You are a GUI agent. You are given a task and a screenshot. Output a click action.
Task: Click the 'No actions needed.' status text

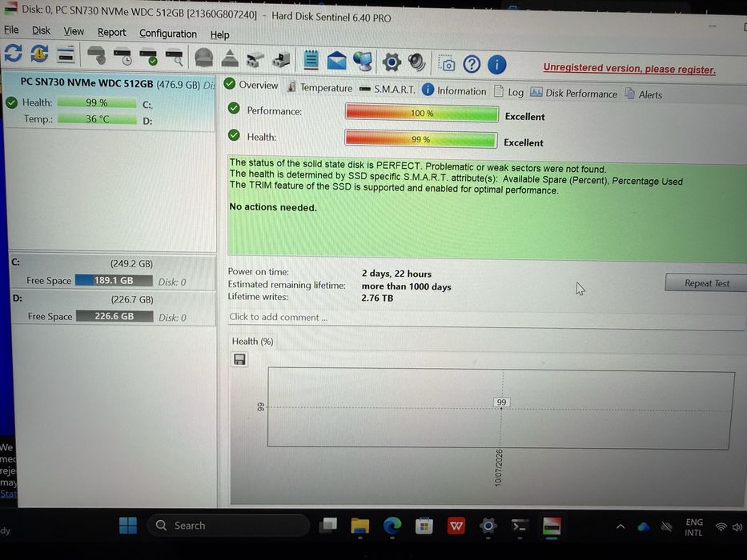[x=273, y=207]
